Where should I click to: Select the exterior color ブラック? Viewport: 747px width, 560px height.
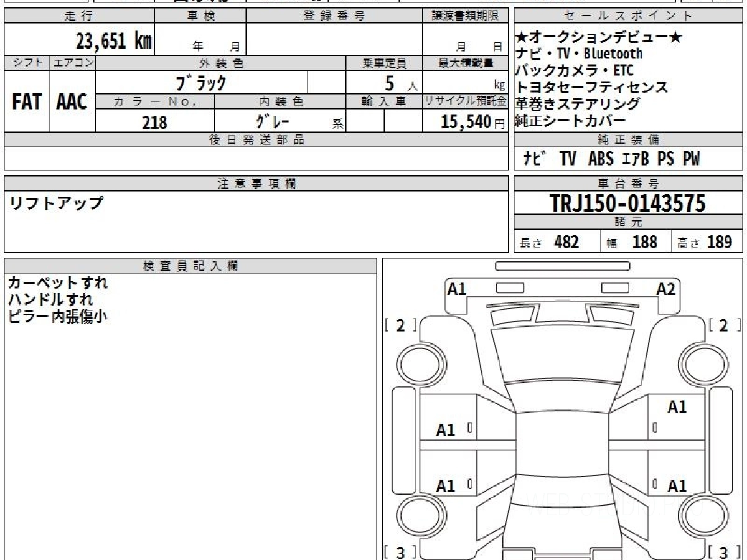point(200,82)
